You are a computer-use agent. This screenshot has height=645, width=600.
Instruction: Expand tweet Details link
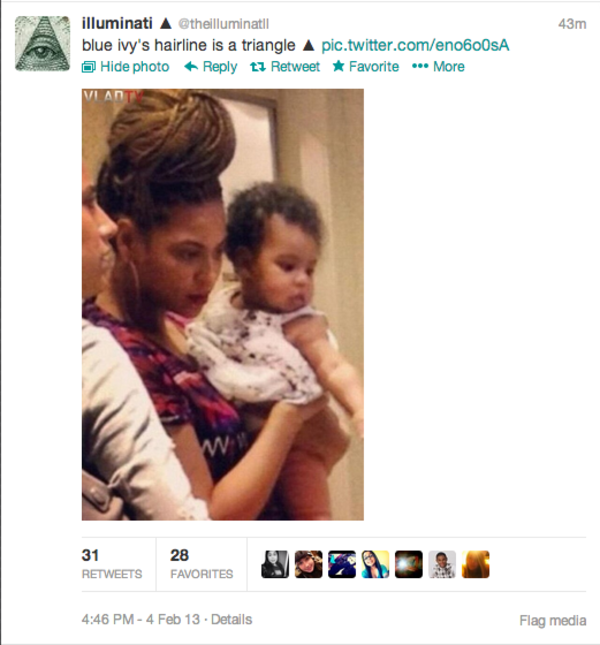point(232,619)
